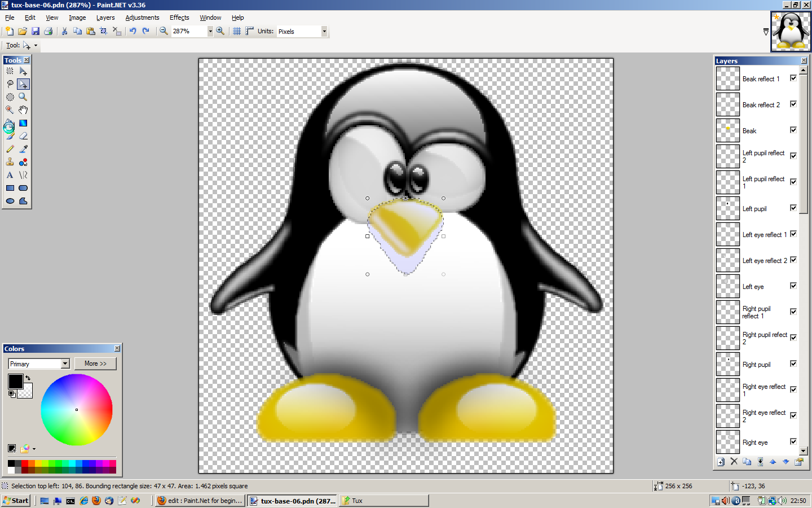Hide the Left eye layer
Viewport: 812px width, 508px height.
[x=793, y=286]
